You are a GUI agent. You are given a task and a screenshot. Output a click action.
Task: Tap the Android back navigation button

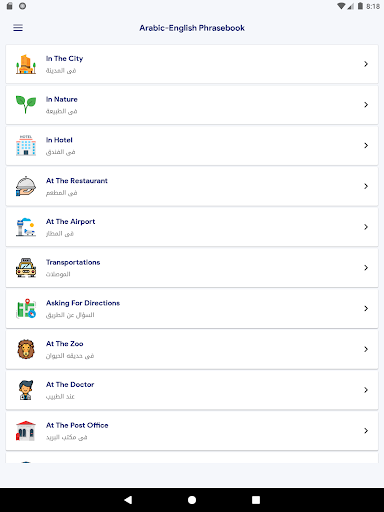point(128,500)
